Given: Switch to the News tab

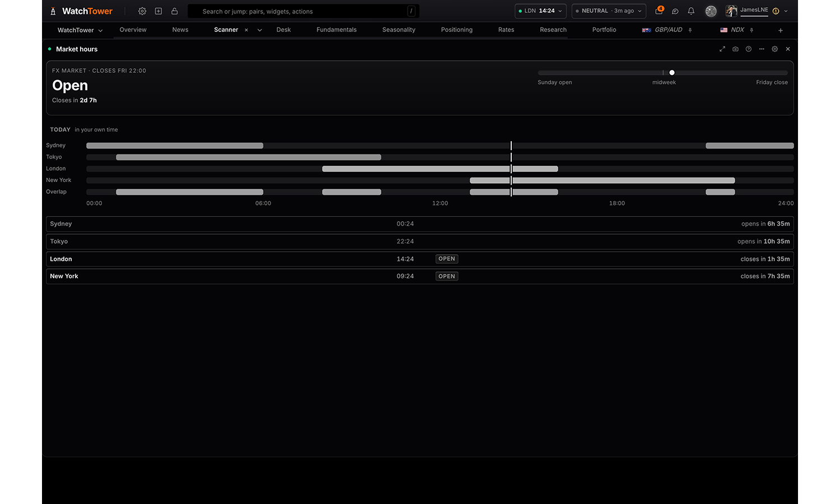Looking at the screenshot, I should [x=180, y=30].
